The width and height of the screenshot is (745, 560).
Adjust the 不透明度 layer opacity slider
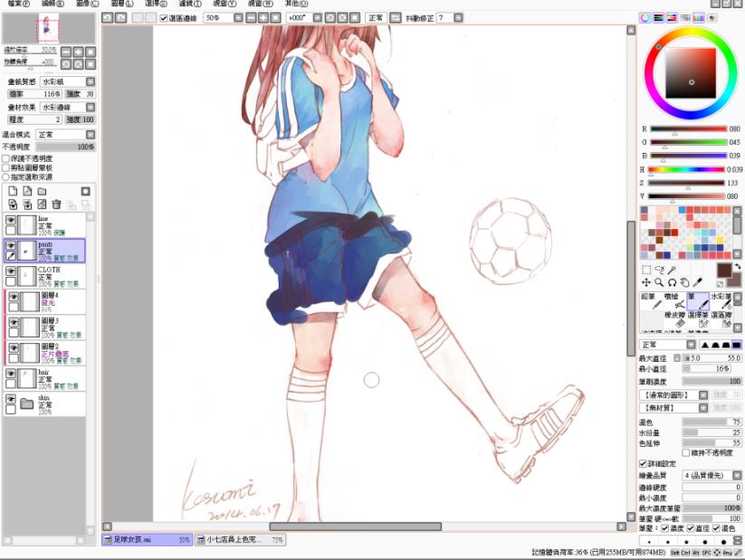click(65, 147)
